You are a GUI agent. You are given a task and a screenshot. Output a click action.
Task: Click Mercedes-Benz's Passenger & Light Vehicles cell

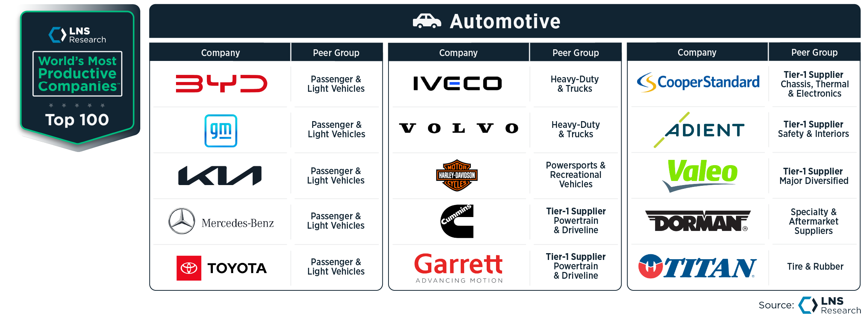point(336,221)
